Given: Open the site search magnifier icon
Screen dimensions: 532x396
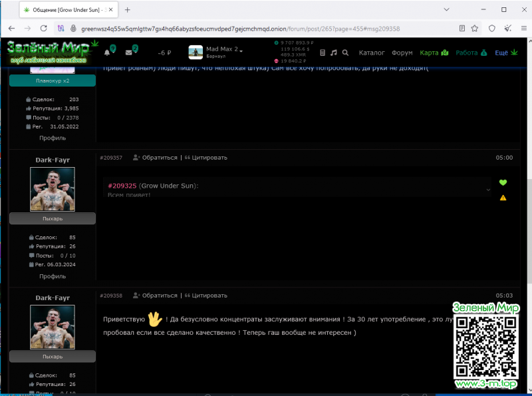Looking at the screenshot, I should pyautogui.click(x=345, y=53).
